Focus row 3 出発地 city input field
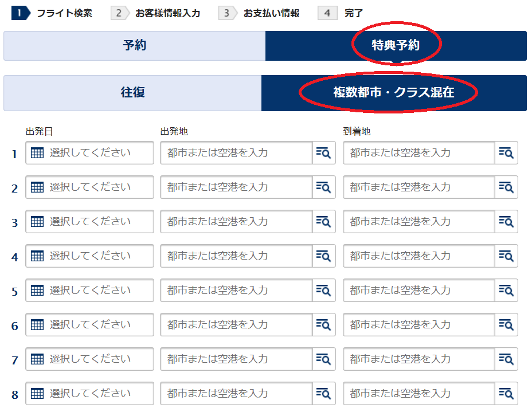This screenshot has width=532, height=408. (237, 221)
